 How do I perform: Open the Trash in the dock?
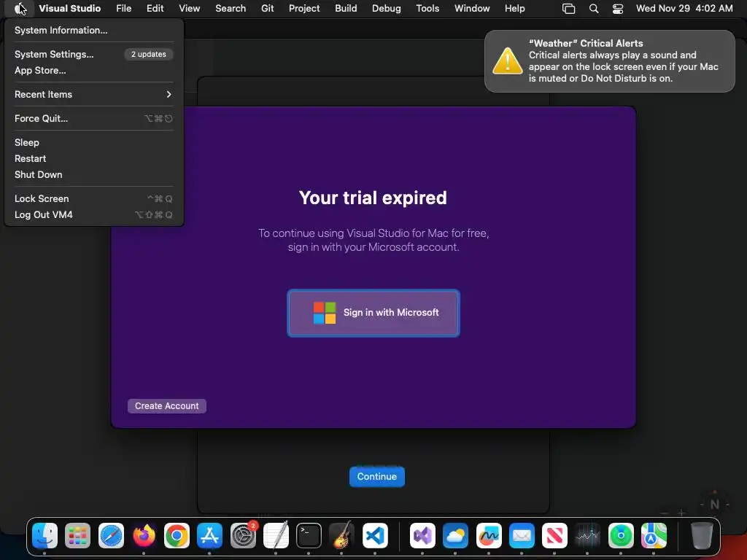(x=702, y=536)
